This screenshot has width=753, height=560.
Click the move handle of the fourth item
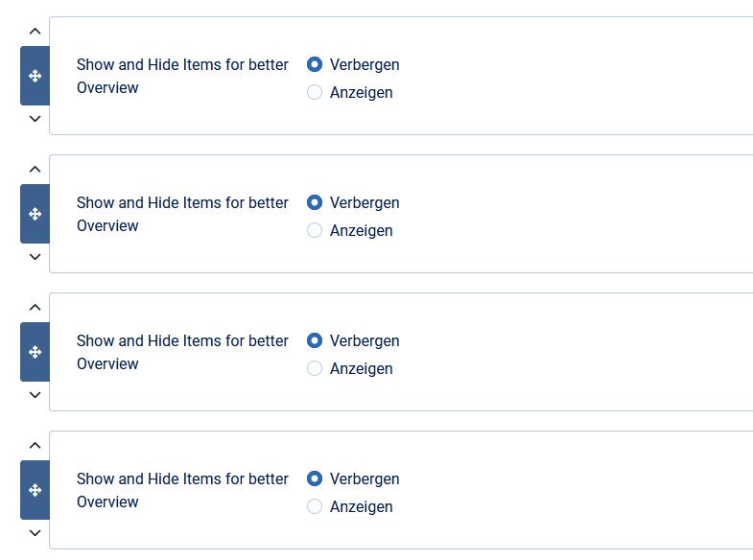[35, 490]
